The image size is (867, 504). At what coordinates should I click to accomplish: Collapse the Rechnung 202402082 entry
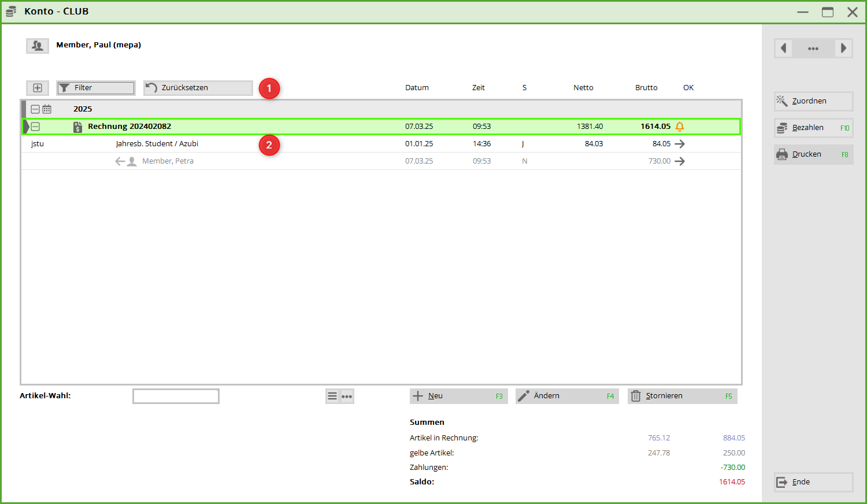[35, 127]
